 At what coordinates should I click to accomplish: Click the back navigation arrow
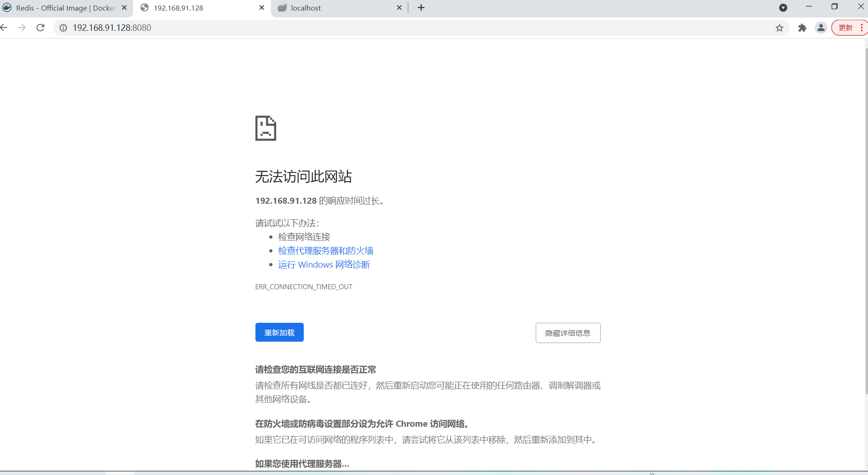coord(5,28)
